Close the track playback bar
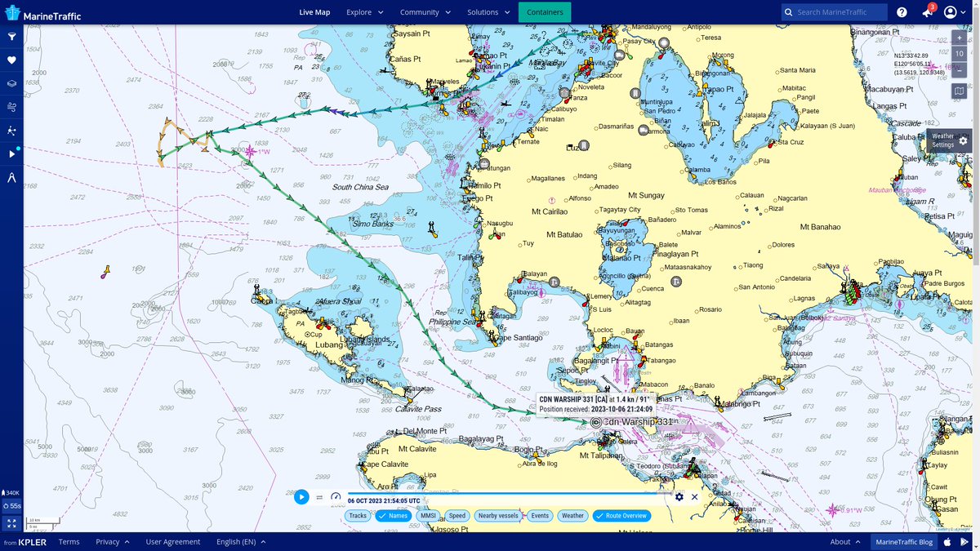 click(695, 496)
